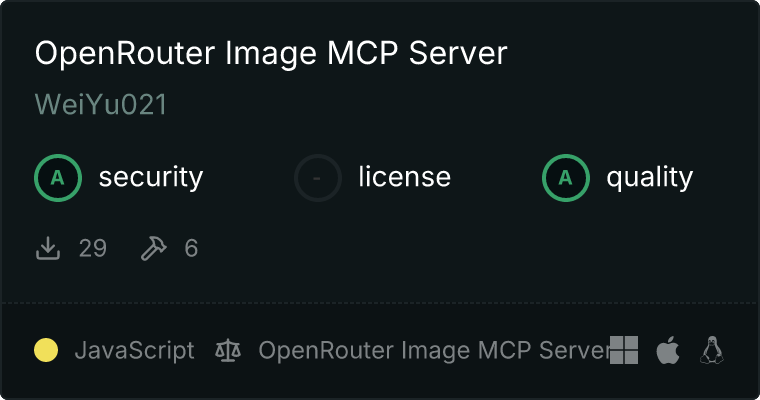Image resolution: width=760 pixels, height=400 pixels.
Task: Click the downloads arrow icon
Action: 48,248
